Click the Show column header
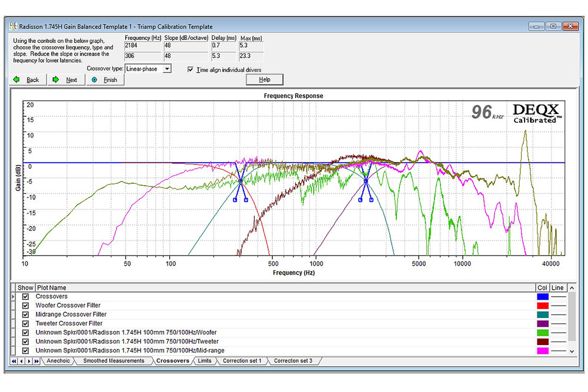 25,288
